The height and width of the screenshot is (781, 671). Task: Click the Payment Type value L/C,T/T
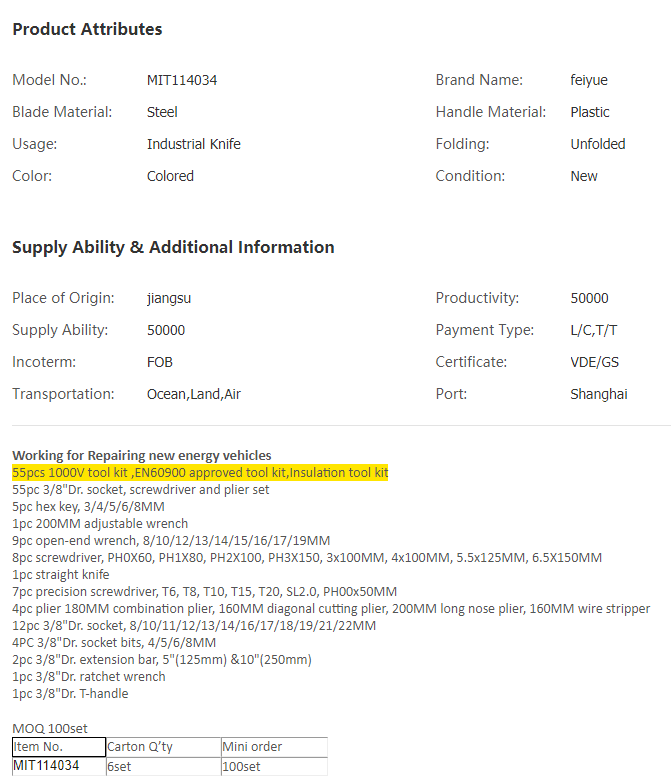tap(594, 330)
